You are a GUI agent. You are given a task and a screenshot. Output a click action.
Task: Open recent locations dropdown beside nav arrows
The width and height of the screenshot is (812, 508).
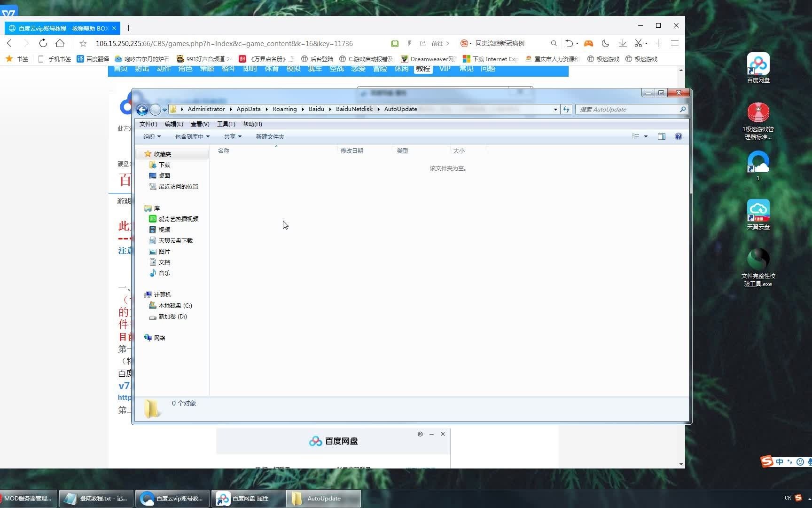(164, 110)
